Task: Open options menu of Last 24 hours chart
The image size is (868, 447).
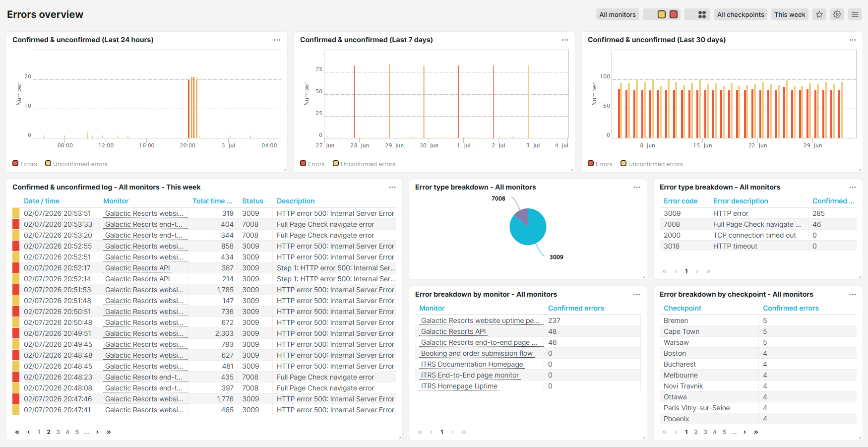Action: 277,40
